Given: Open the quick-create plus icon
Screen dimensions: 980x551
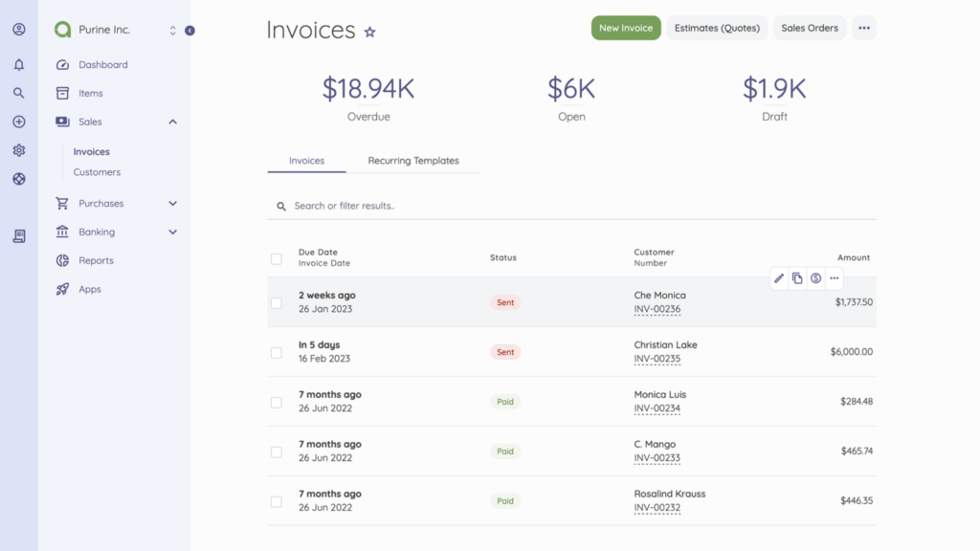Looking at the screenshot, I should [18, 121].
